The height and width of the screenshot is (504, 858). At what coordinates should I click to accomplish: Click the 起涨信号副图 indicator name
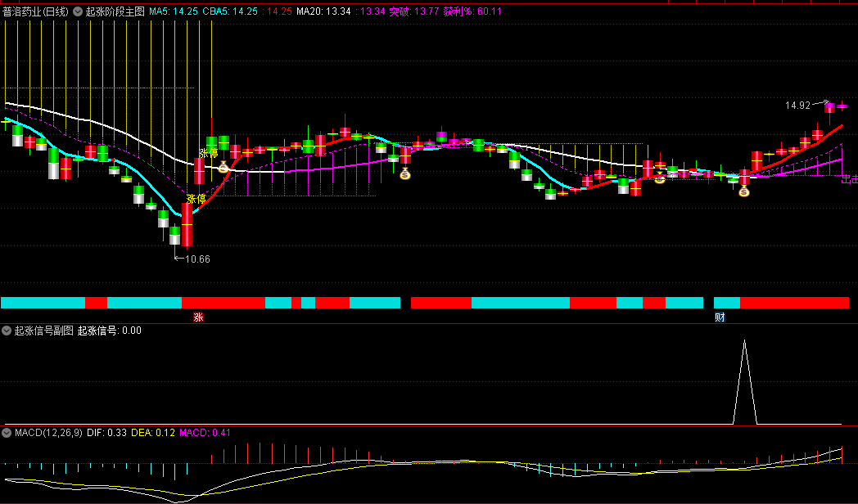[x=43, y=331]
